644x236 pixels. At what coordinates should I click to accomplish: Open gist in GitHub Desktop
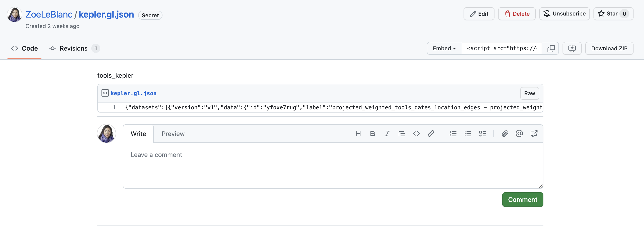[x=572, y=48]
